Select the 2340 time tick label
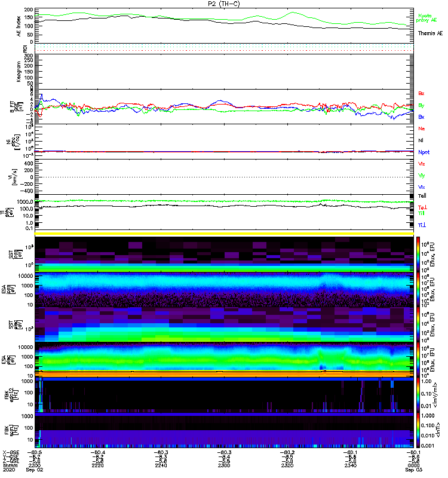Viewport: 448px width, 478px height. [350, 465]
